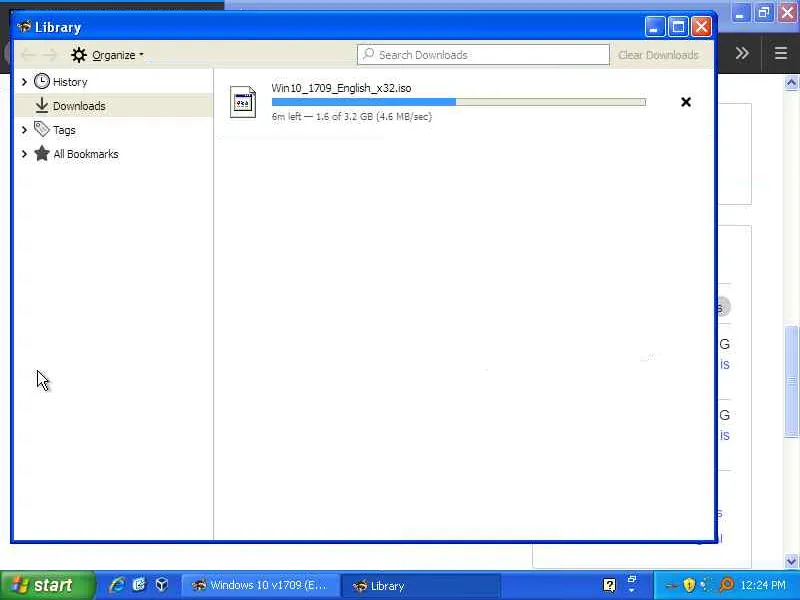800x600 pixels.
Task: Click the Library title bar icon
Action: (x=24, y=26)
